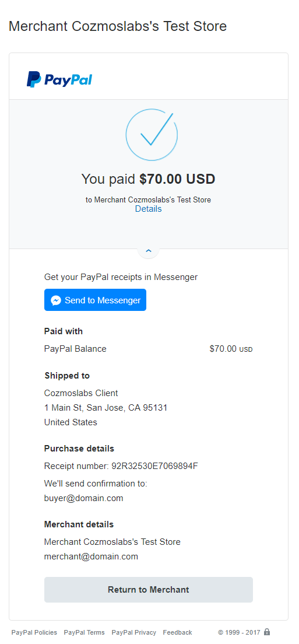Collapse details with the up chevron
The image size is (299, 644).
149,250
